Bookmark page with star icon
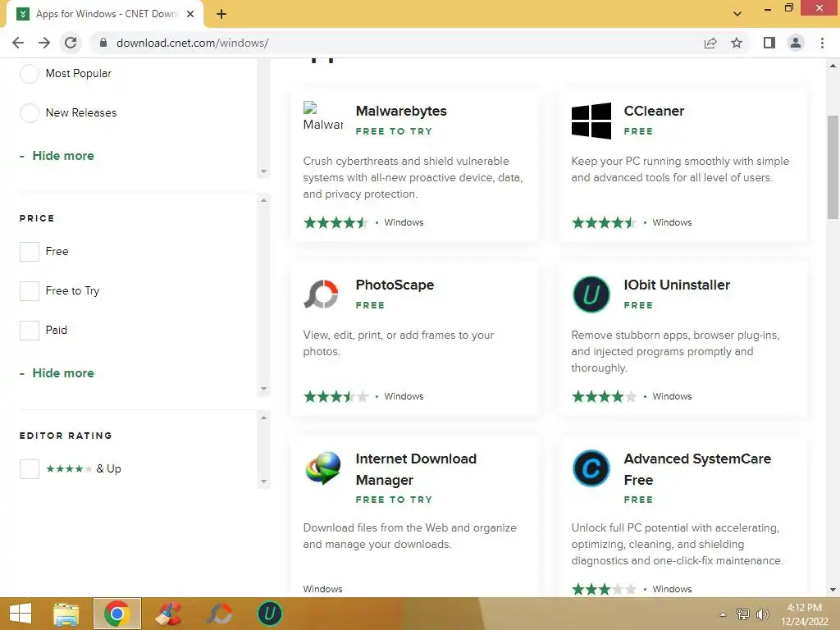Screen dimensions: 840x630 tap(737, 43)
